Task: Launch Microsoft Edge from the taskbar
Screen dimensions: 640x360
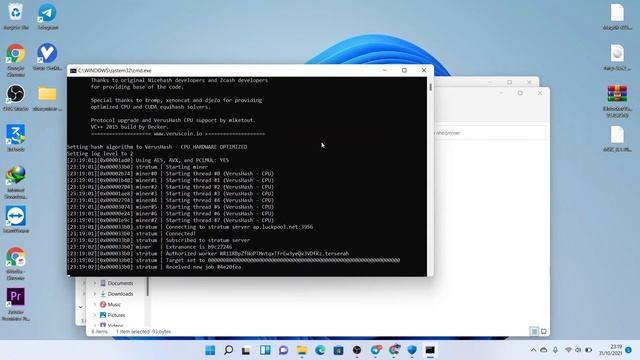Action: (x=320, y=350)
